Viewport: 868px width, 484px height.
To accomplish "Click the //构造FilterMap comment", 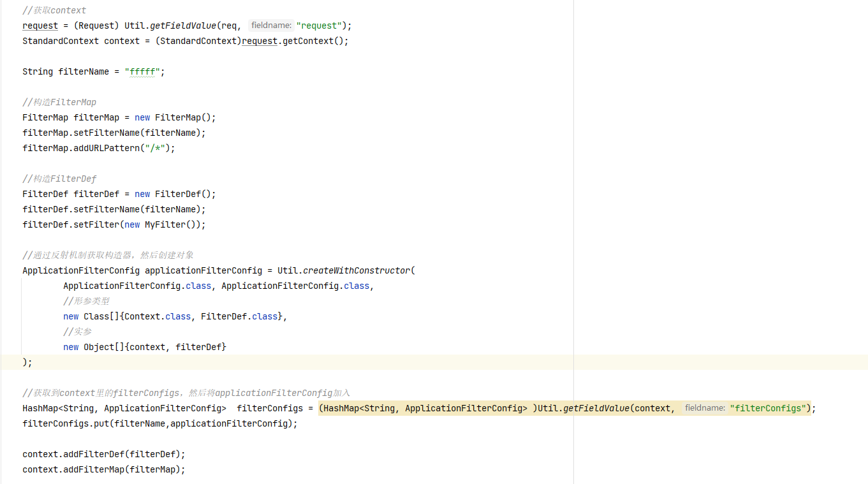I will (59, 102).
